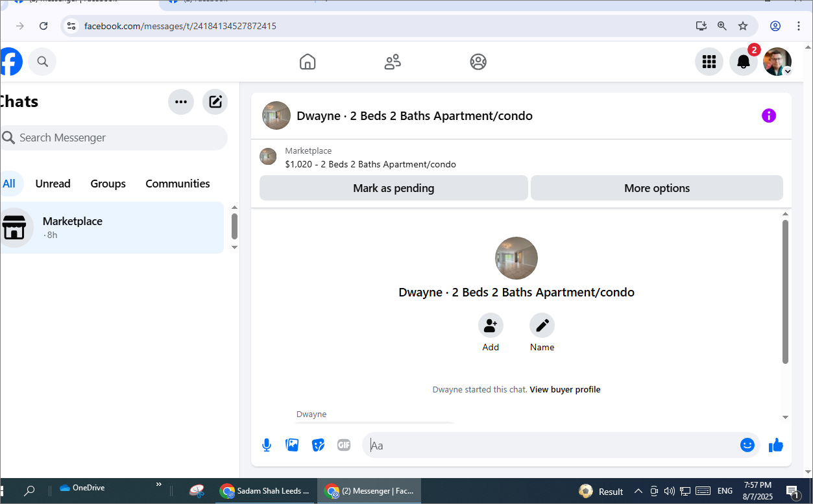Screen dimensions: 813x504
Task: Record a voice clip with microphone icon
Action: coord(267,445)
